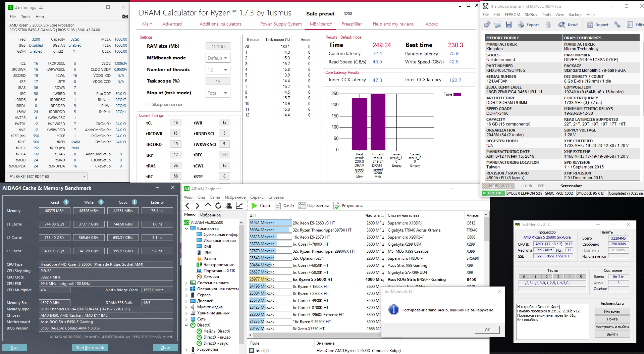Viewport: 644px width, 354px height.
Task: Open the EEPROM menu in Thaiphoon Burner
Action: [512, 15]
